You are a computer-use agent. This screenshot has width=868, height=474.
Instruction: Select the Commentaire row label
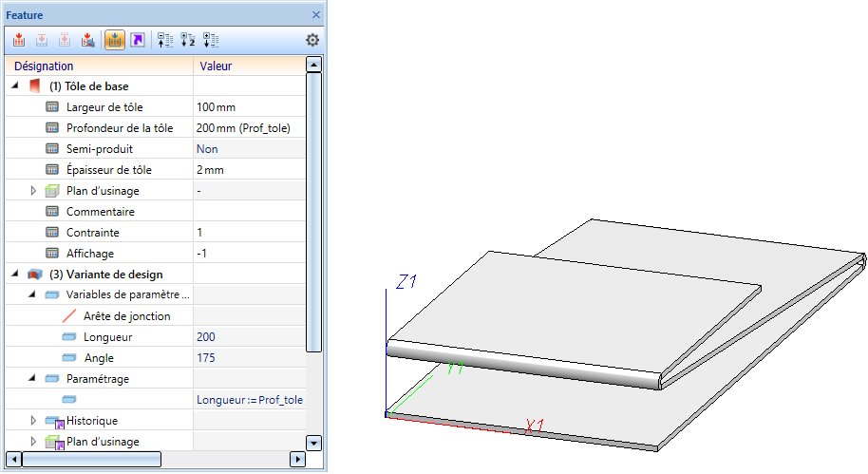[101, 212]
